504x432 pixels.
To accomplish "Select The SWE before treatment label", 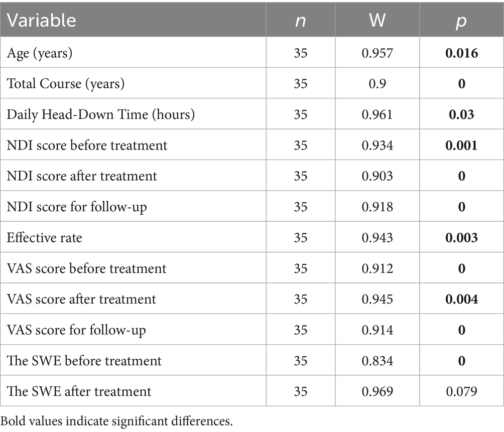I will coord(84,360).
